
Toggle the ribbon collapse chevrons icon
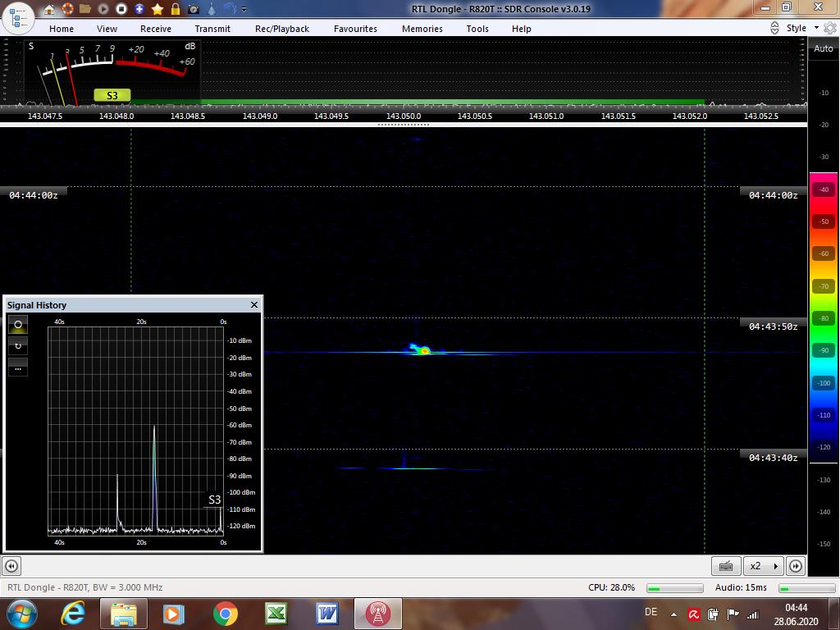pyautogui.click(x=774, y=29)
